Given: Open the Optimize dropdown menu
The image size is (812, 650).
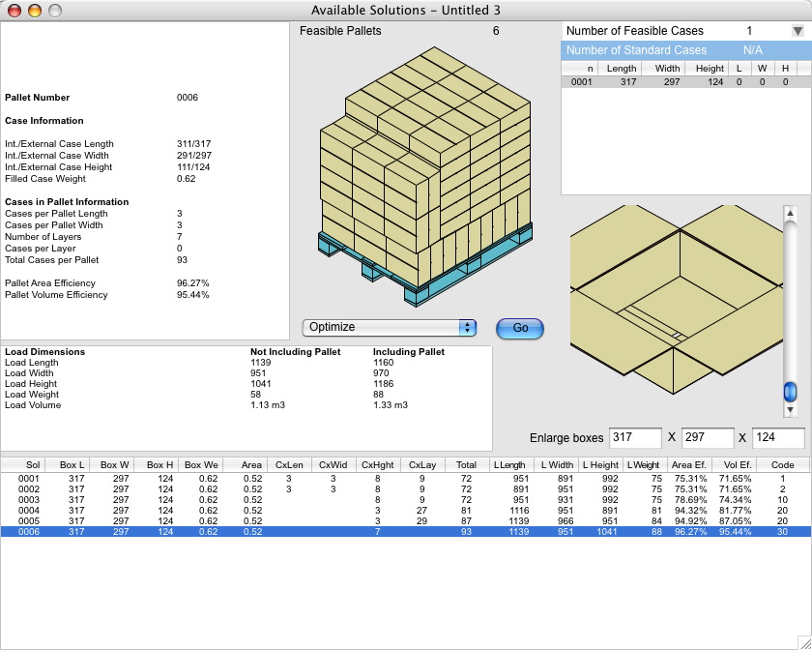Looking at the screenshot, I should click(389, 328).
